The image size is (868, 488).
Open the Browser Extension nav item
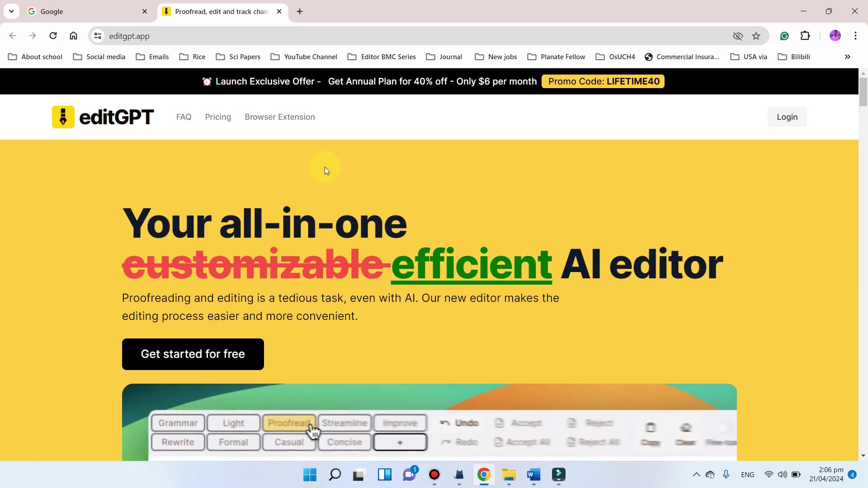(x=280, y=117)
